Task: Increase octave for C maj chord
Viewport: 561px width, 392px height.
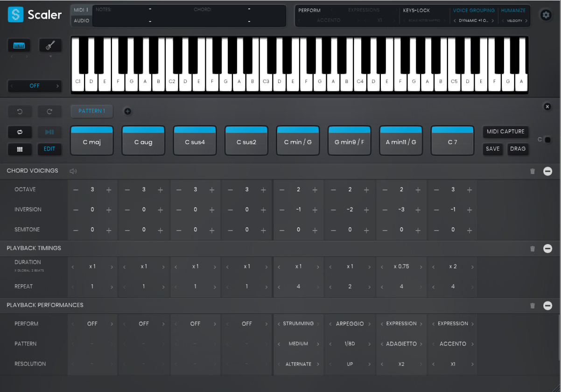Action: click(109, 190)
